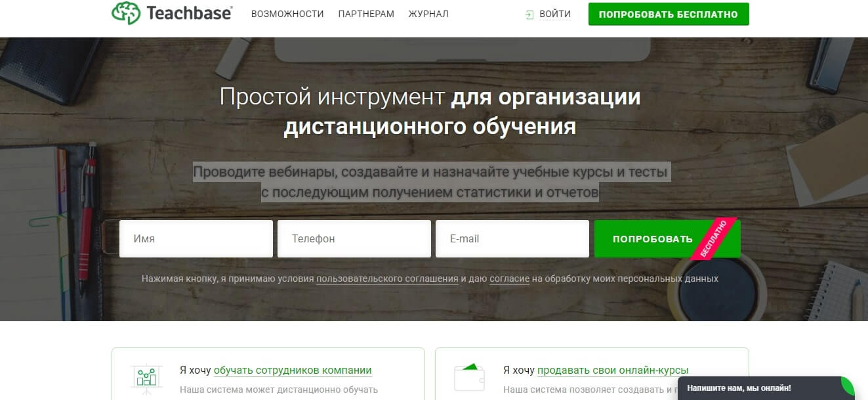The image size is (868, 400).
Task: Click the ВОЙТИ login link
Action: 554,13
